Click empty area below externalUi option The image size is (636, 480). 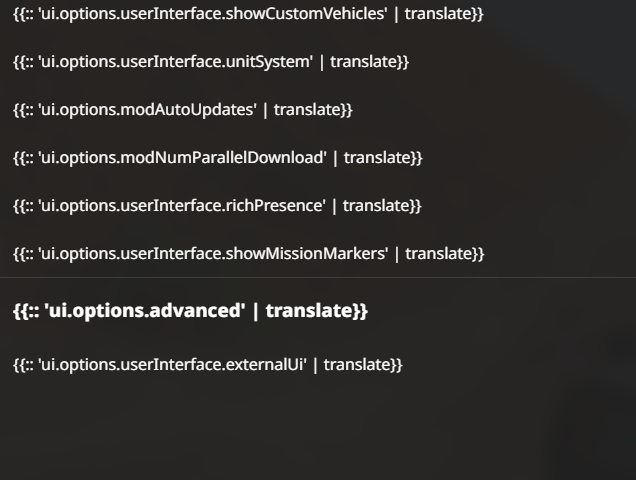(318, 430)
